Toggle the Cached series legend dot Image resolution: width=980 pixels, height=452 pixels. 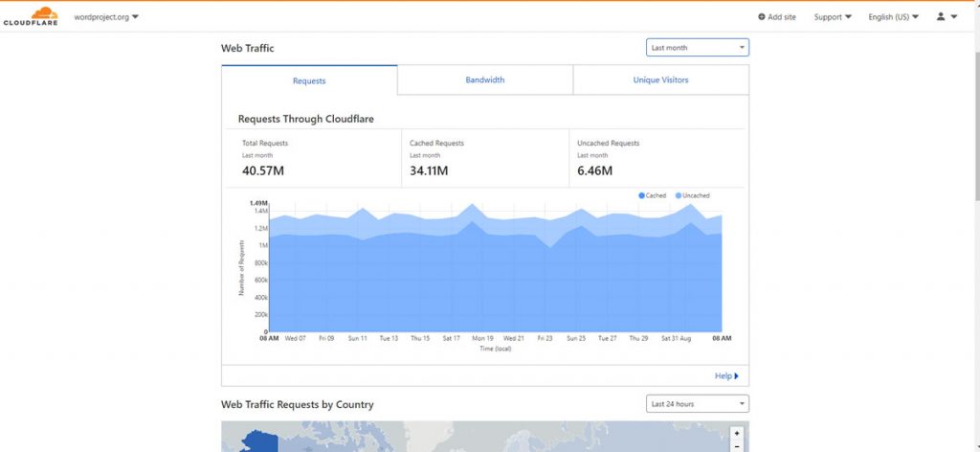(x=641, y=195)
